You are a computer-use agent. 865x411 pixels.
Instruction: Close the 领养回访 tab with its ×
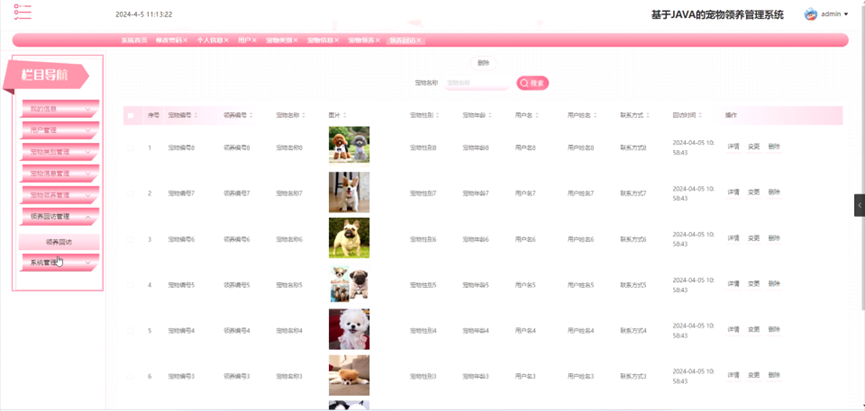pyautogui.click(x=419, y=40)
